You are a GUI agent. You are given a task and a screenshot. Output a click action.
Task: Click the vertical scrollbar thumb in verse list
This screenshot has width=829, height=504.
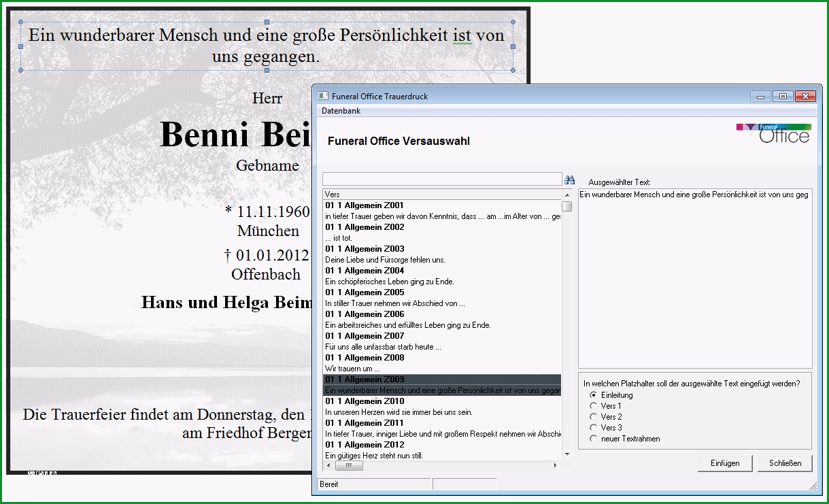point(567,206)
